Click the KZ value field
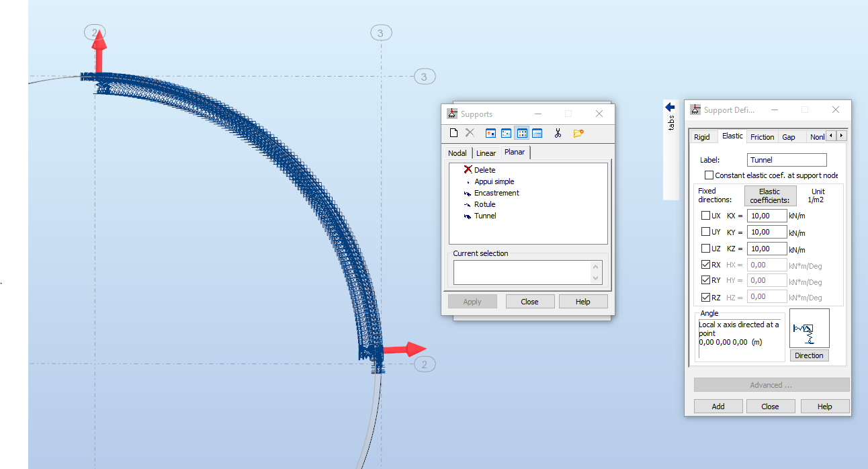This screenshot has width=868, height=469. [x=767, y=249]
